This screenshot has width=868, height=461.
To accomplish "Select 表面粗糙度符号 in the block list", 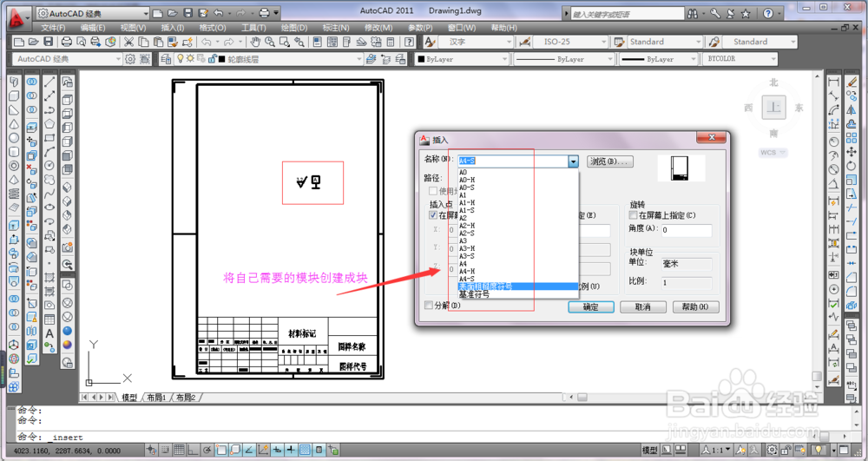I will (517, 286).
